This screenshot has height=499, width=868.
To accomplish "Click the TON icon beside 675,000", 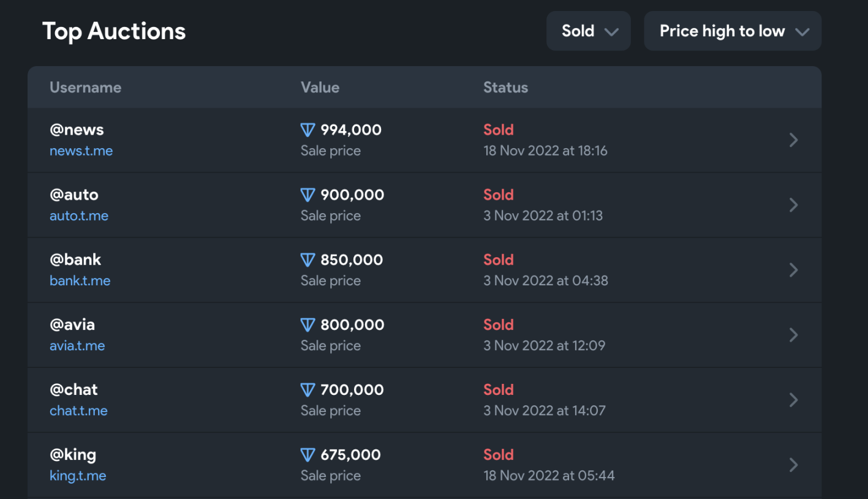I will (x=308, y=454).
